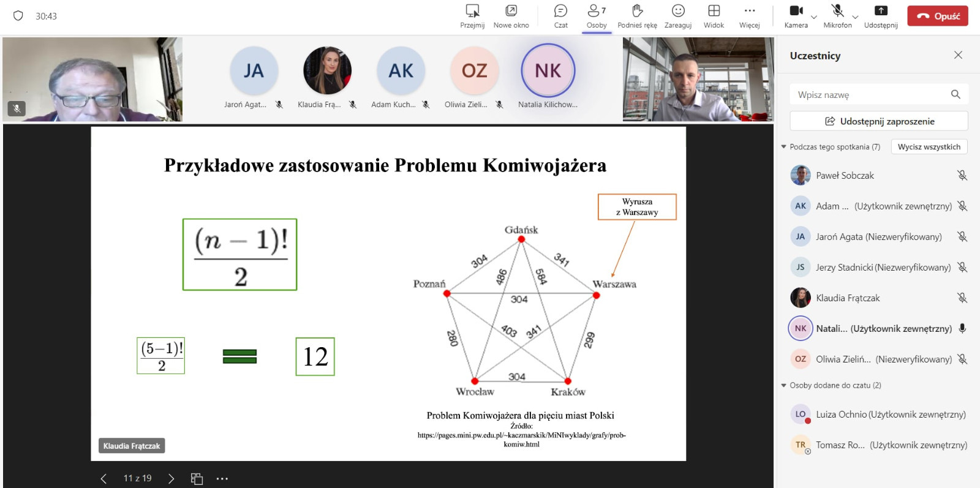
Task: Leave the meeting with Opuść button
Action: click(x=937, y=16)
